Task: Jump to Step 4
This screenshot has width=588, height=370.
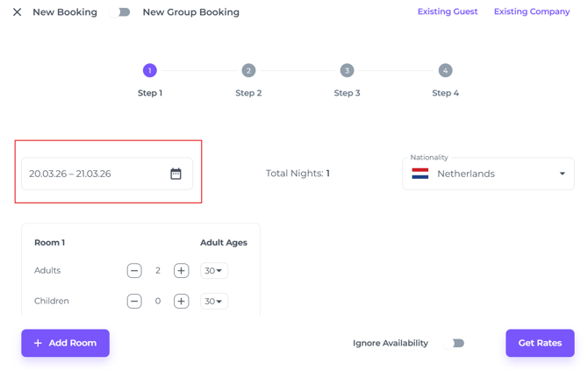Action: click(445, 70)
